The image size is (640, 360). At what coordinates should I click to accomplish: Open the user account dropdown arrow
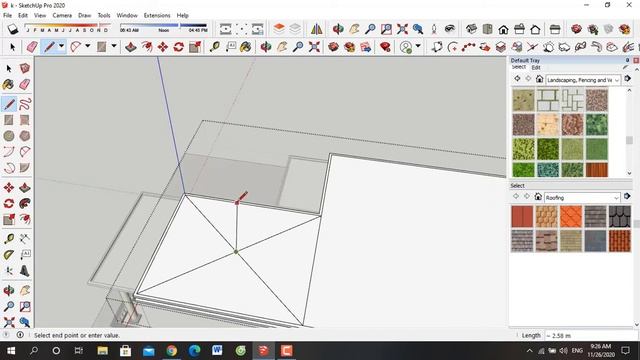tap(418, 47)
